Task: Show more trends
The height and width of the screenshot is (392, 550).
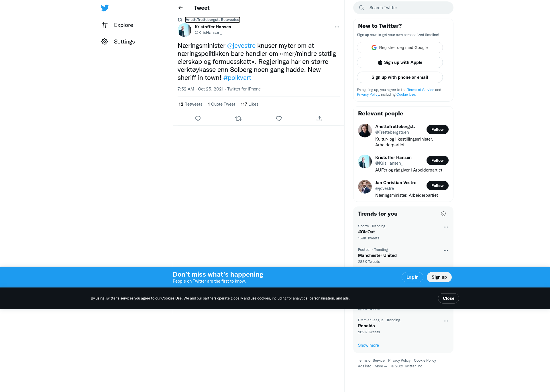Action: click(x=368, y=345)
